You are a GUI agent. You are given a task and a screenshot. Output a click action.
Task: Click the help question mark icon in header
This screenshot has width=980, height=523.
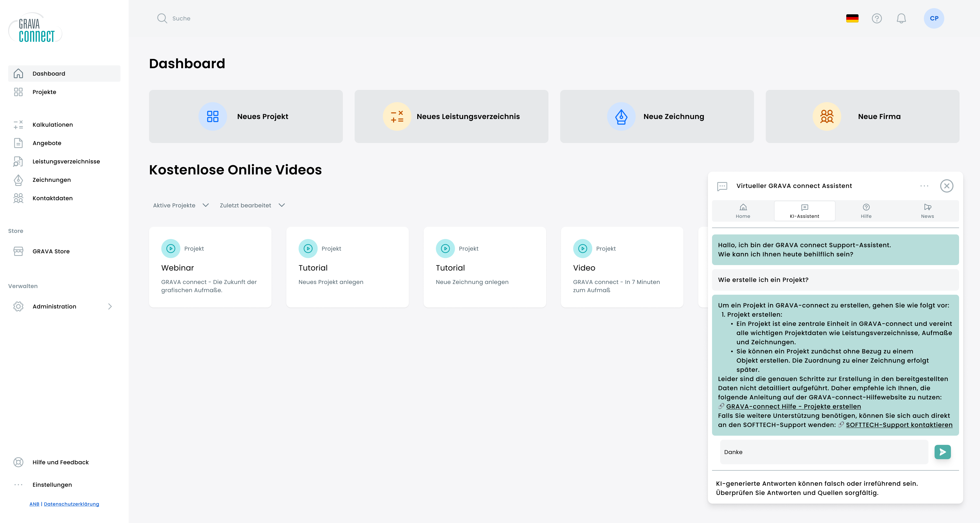(877, 18)
